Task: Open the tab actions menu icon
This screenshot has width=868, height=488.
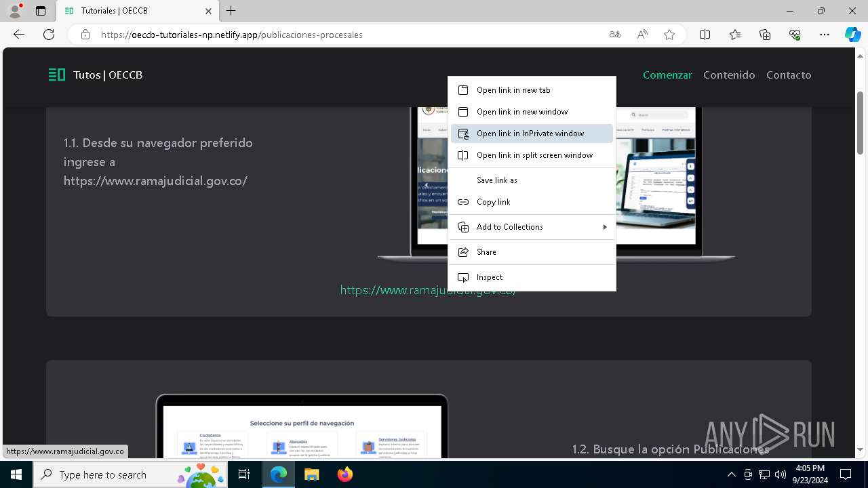Action: (41, 11)
